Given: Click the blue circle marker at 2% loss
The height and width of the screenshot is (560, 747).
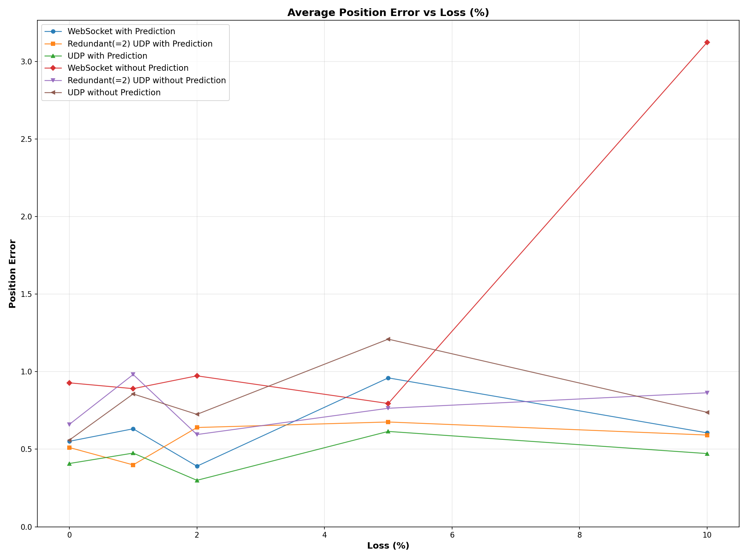Looking at the screenshot, I should [x=197, y=466].
